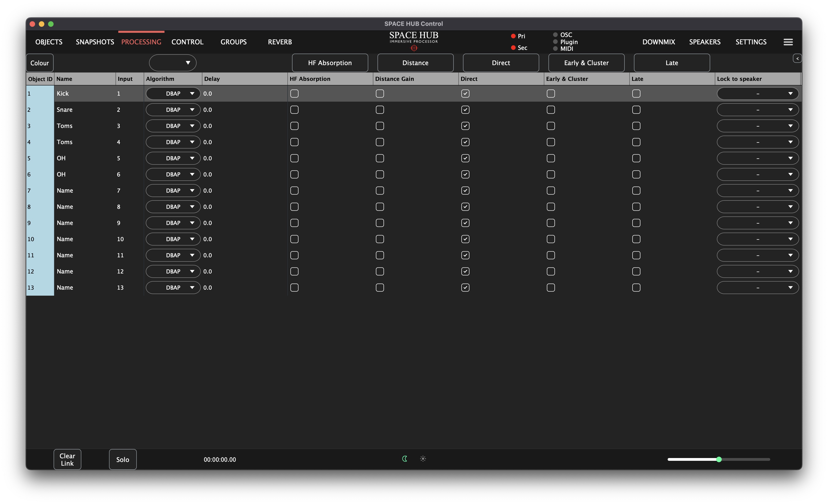Click the Solo button
Screen dimensions: 828x504
click(123, 459)
